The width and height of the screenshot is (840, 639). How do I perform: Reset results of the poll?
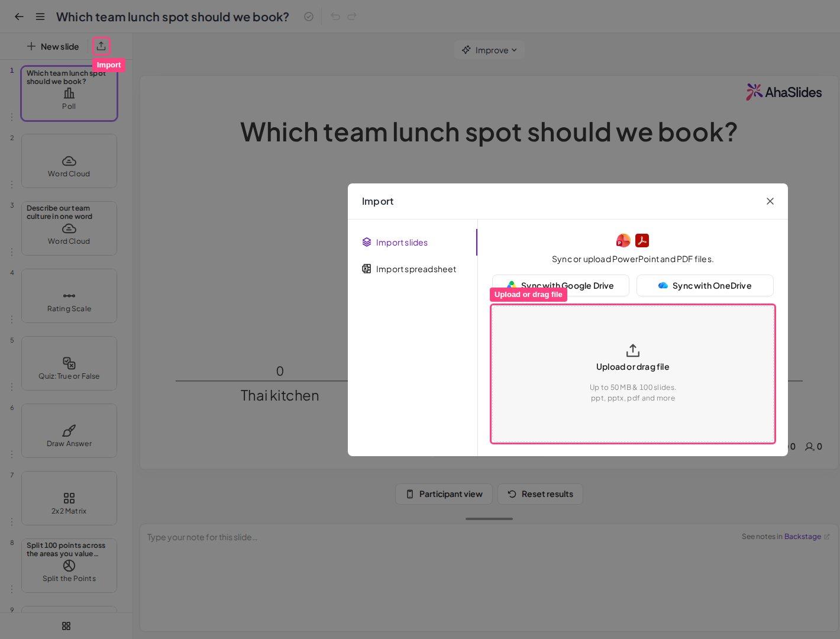540,494
